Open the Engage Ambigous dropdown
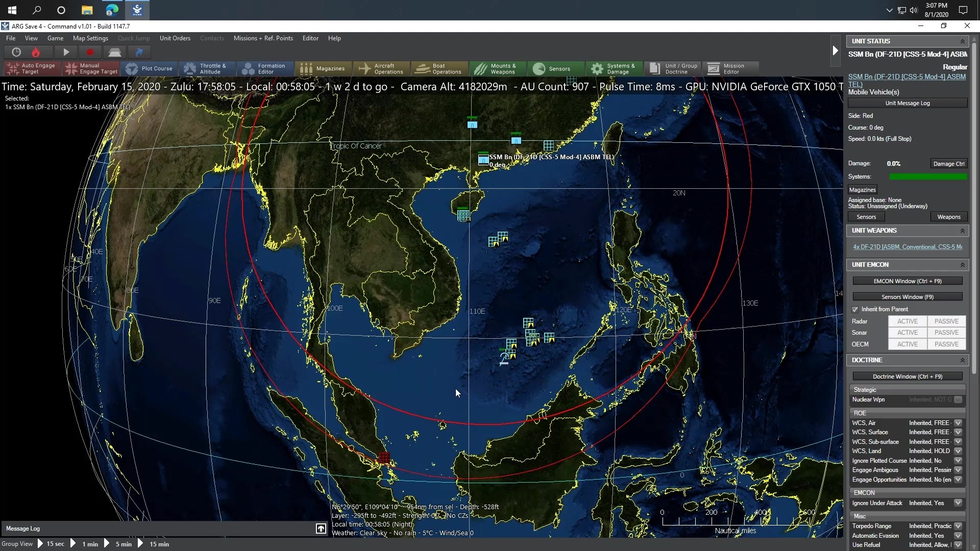Viewport: 980px width, 551px height. click(958, 470)
